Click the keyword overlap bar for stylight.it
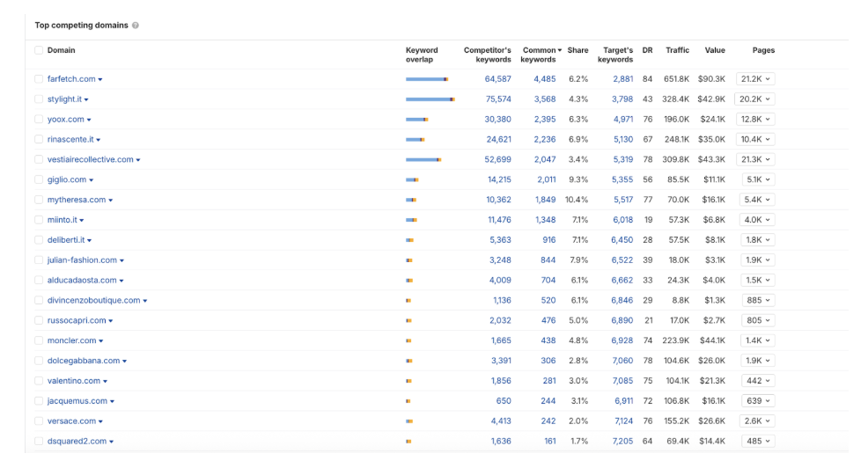Image resolution: width=868 pixels, height=468 pixels. click(430, 99)
